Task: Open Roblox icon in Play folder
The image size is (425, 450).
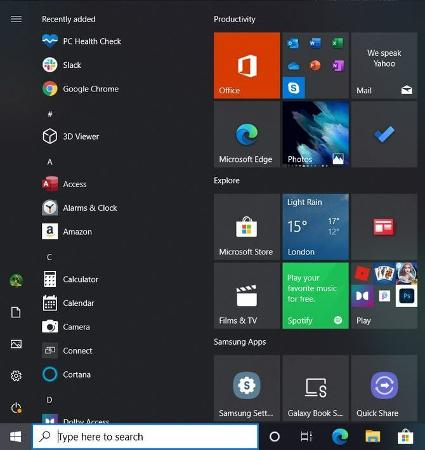Action: tap(362, 274)
